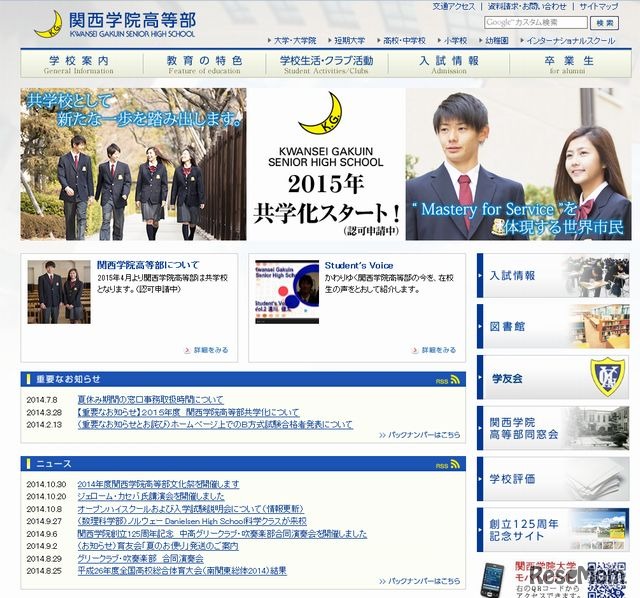Open news オープンハイスクールおよび入学試験説明会について
Viewport: 640px width, 598px height.
(x=191, y=509)
